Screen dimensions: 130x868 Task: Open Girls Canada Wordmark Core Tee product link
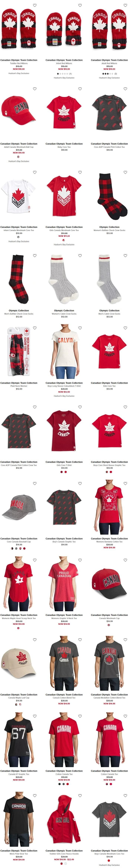(x=64, y=230)
